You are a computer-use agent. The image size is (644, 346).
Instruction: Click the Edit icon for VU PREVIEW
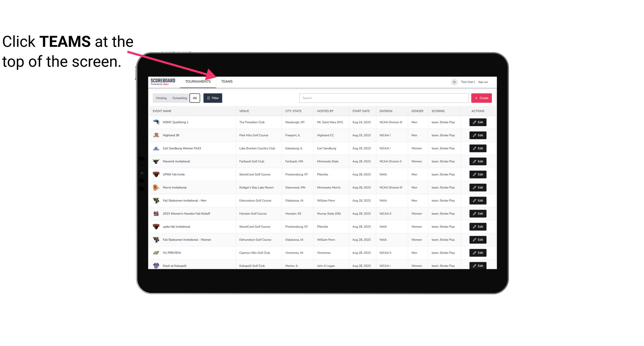[478, 253]
